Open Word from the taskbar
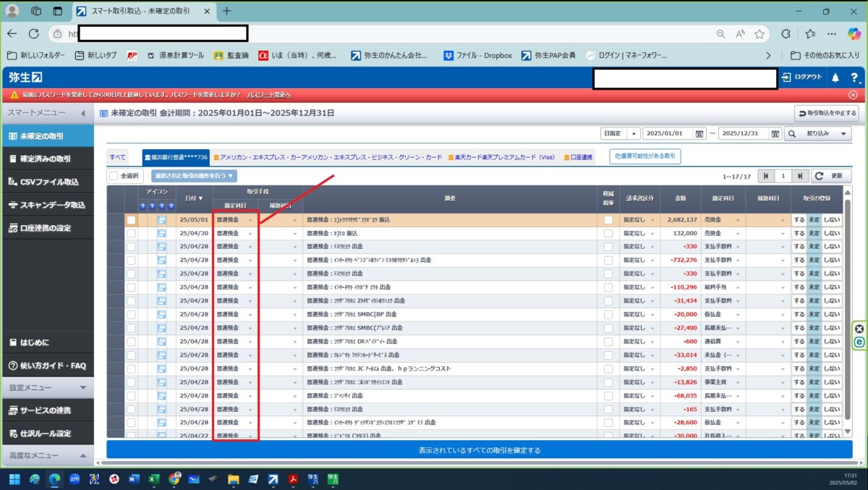Viewport: 868px width, 490px height. coord(134,478)
